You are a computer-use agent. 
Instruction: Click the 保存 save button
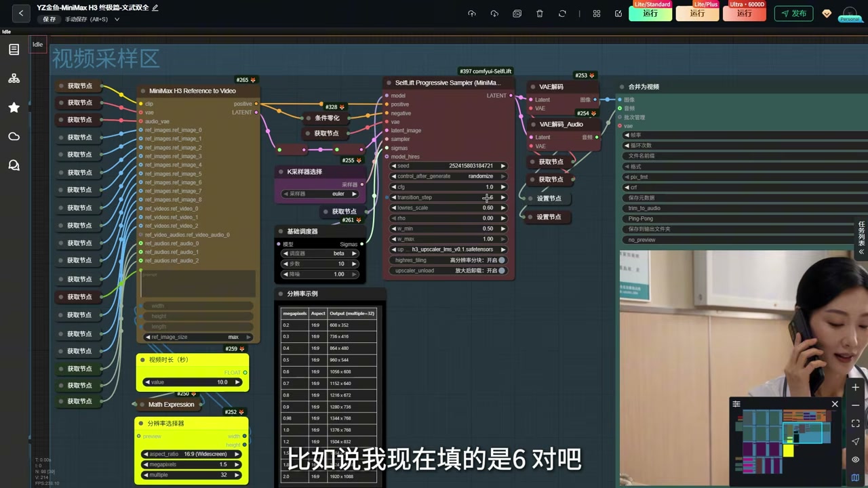point(50,20)
